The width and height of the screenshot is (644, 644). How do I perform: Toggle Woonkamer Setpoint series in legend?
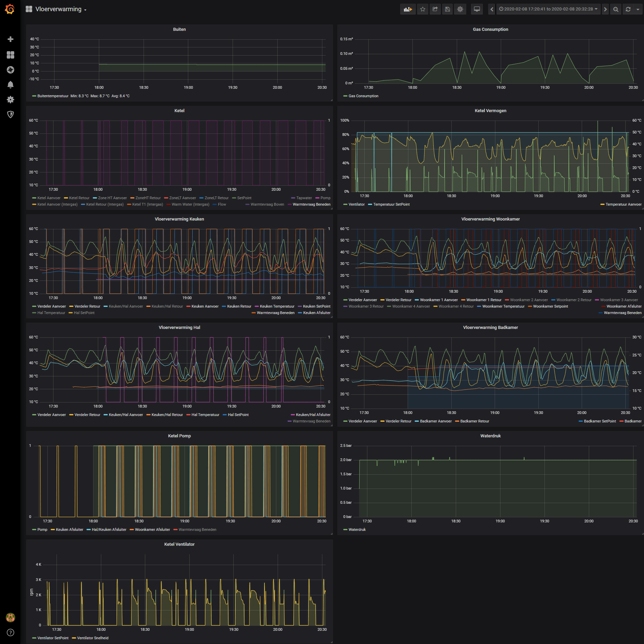click(551, 307)
